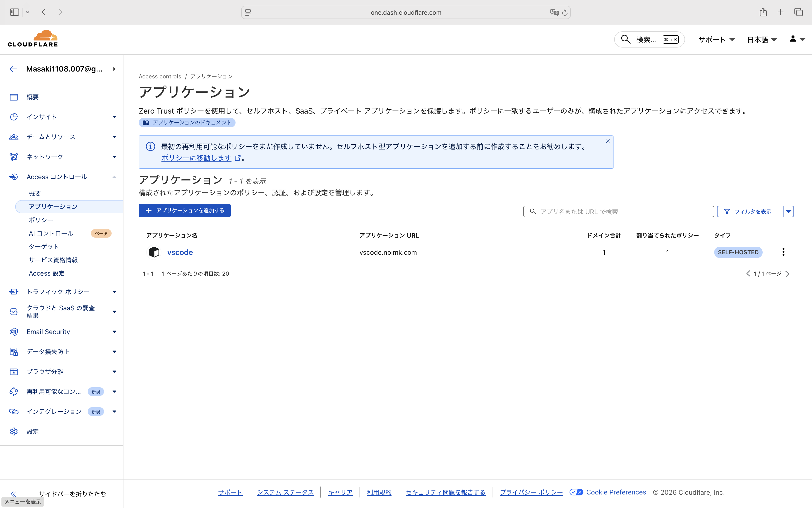
Task: Click the back arrow beside the account name
Action: (x=13, y=69)
